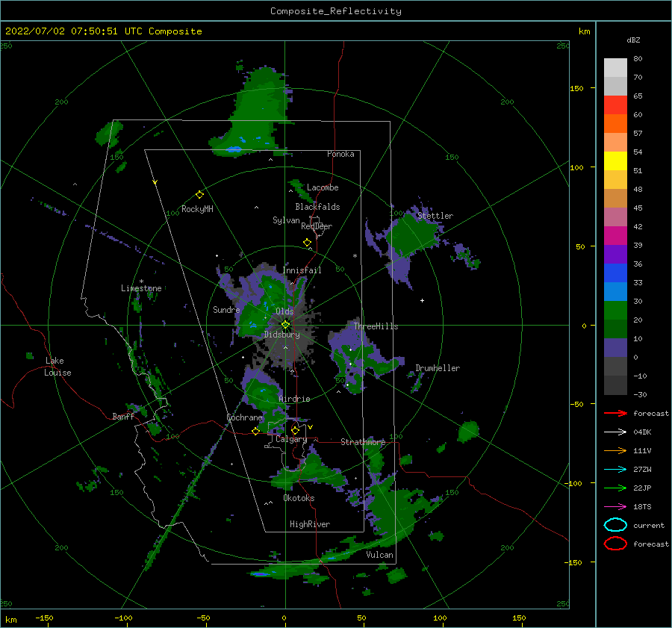Click the Stettler city label
The height and width of the screenshot is (628, 672).
click(x=435, y=216)
